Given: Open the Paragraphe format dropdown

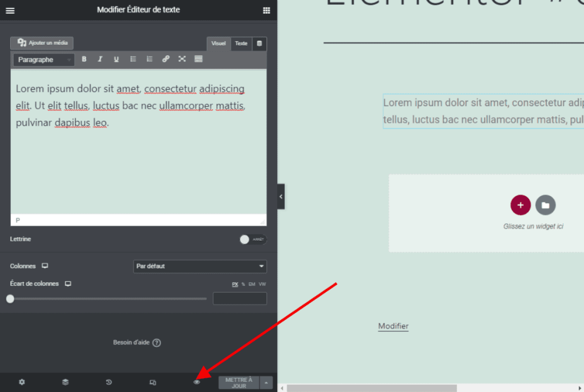Looking at the screenshot, I should pyautogui.click(x=44, y=60).
